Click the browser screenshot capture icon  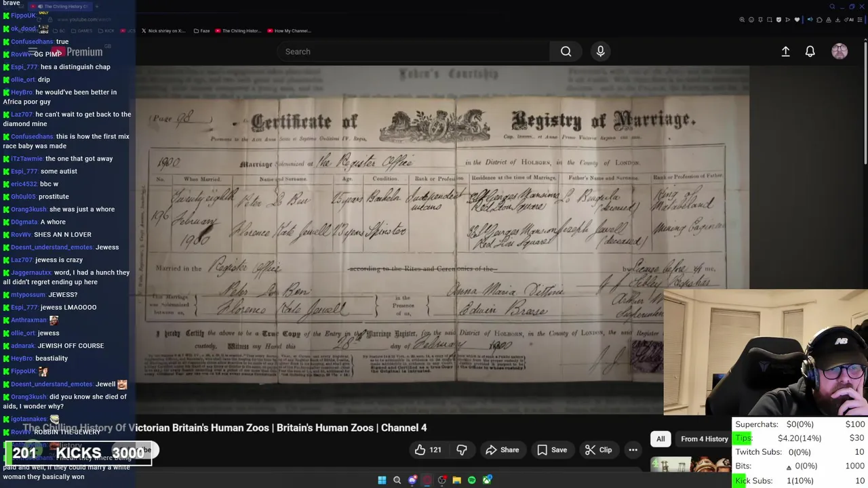[x=770, y=20]
